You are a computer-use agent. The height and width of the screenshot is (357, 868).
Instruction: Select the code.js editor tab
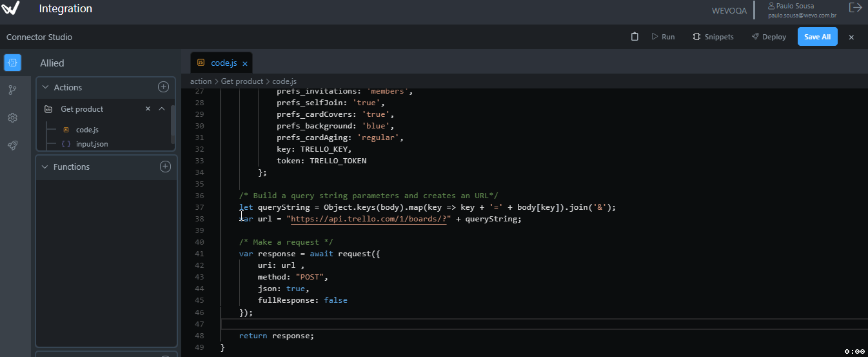click(223, 63)
